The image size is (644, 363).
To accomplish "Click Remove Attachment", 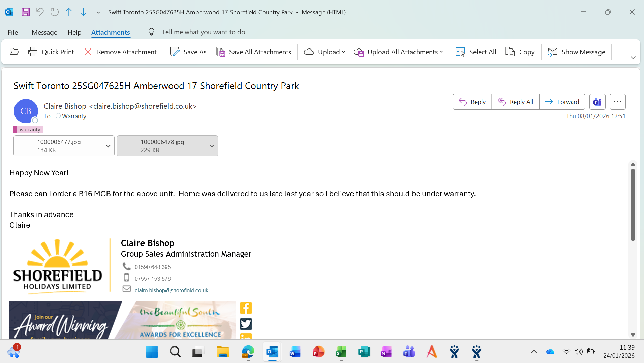I will pos(120,52).
